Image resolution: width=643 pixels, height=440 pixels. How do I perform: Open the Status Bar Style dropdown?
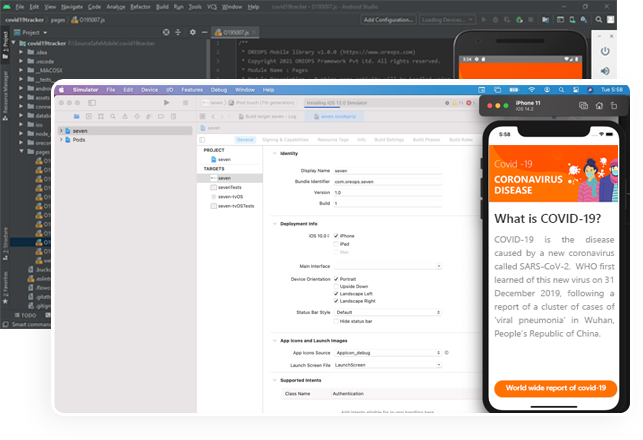point(388,312)
